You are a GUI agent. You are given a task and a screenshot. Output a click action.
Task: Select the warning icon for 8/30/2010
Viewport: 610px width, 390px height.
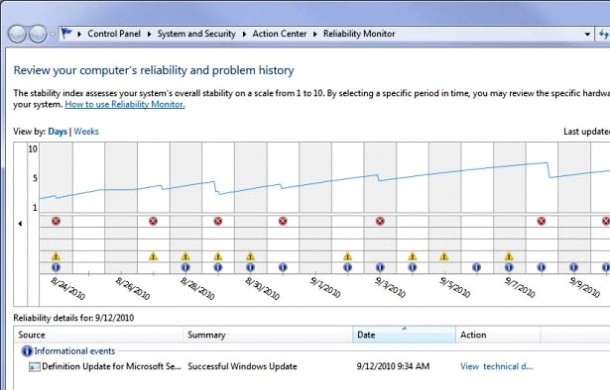(250, 256)
